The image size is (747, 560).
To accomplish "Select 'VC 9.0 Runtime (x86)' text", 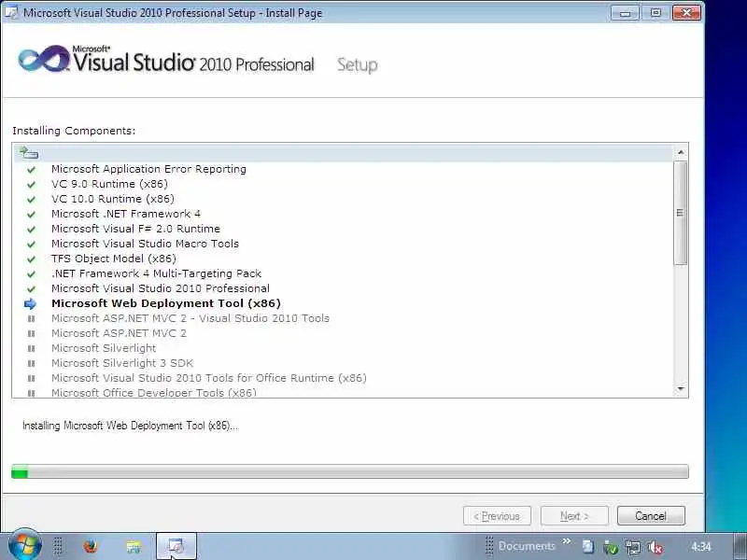I will coord(109,184).
